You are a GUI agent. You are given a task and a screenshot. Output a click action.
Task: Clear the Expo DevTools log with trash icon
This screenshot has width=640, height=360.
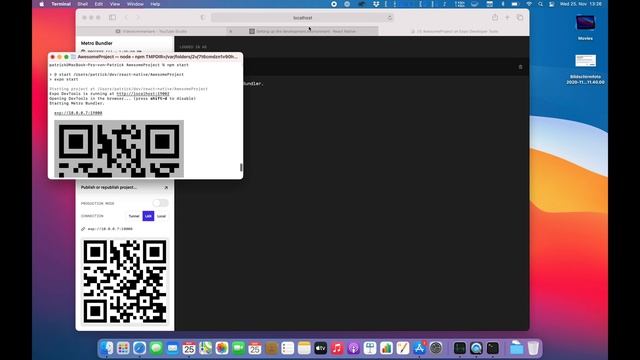pyautogui.click(x=520, y=67)
